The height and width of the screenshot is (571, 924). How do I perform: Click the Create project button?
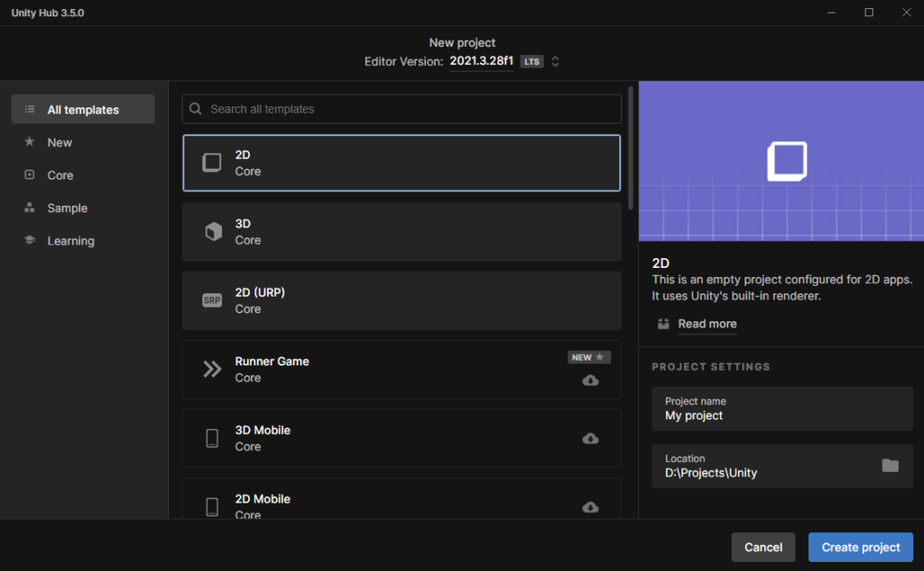(x=861, y=548)
